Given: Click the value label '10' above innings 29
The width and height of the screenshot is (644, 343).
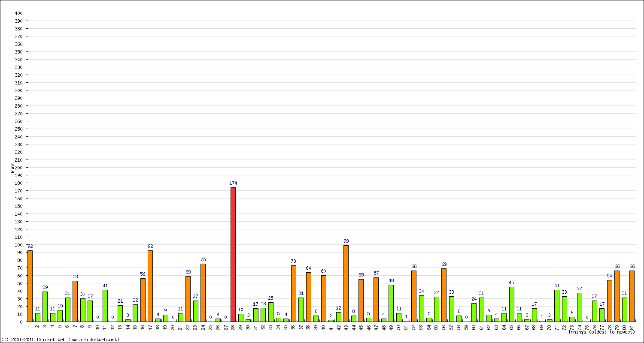Looking at the screenshot, I should tap(240, 310).
